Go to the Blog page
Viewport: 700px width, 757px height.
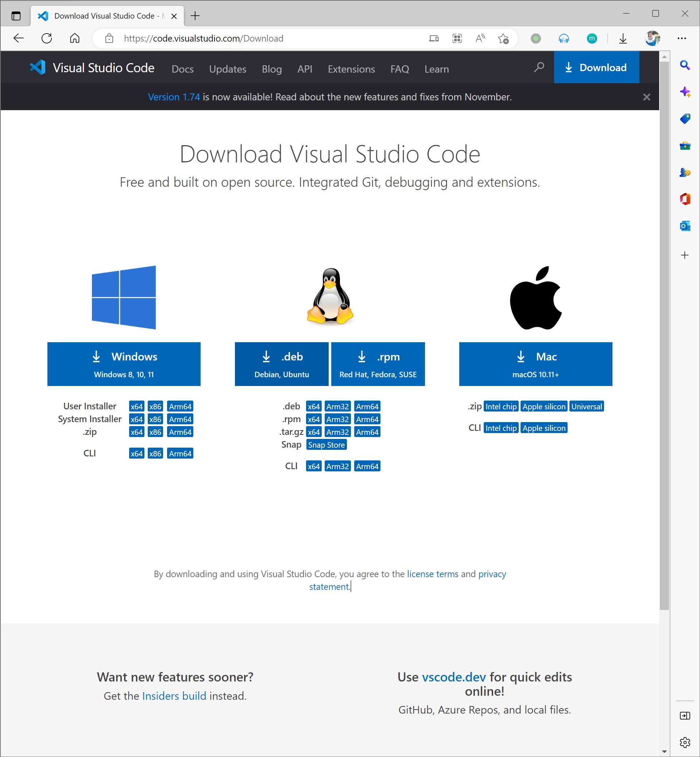(x=272, y=69)
